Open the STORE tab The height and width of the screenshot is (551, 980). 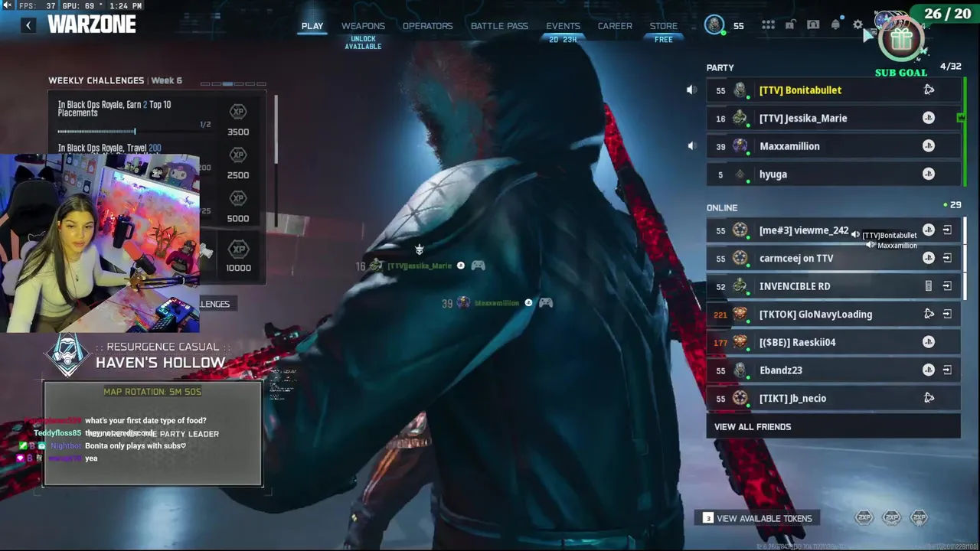pos(664,26)
